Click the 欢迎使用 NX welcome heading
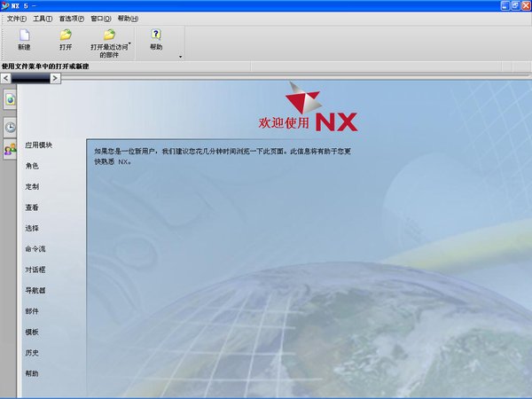The image size is (532, 399). tap(308, 122)
